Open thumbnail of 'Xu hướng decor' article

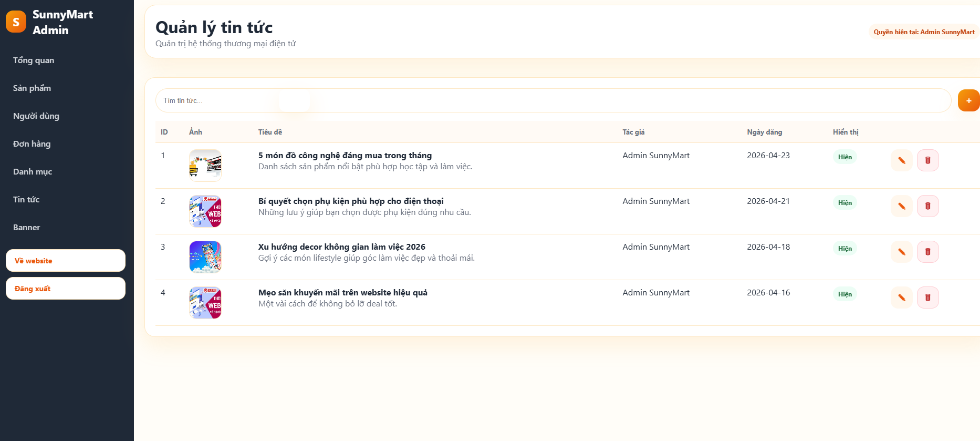(x=205, y=257)
